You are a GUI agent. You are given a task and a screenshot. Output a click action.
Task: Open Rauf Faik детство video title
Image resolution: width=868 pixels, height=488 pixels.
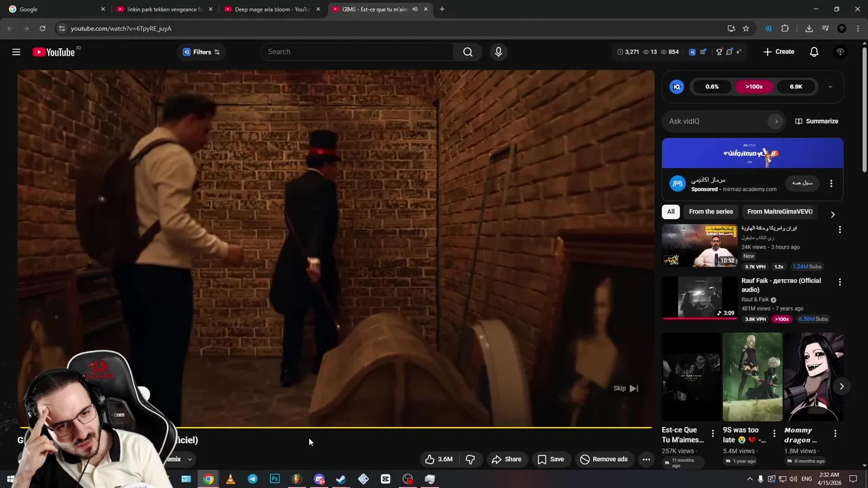[781, 285]
